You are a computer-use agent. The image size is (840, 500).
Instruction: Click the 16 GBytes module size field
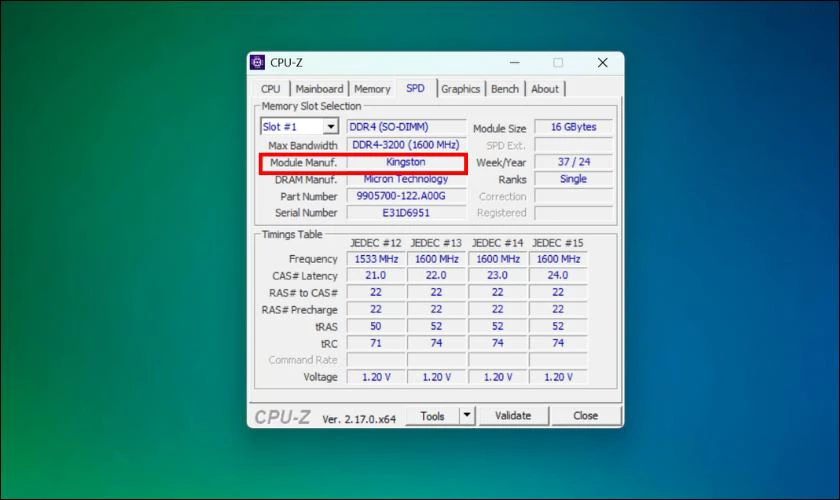(x=573, y=128)
